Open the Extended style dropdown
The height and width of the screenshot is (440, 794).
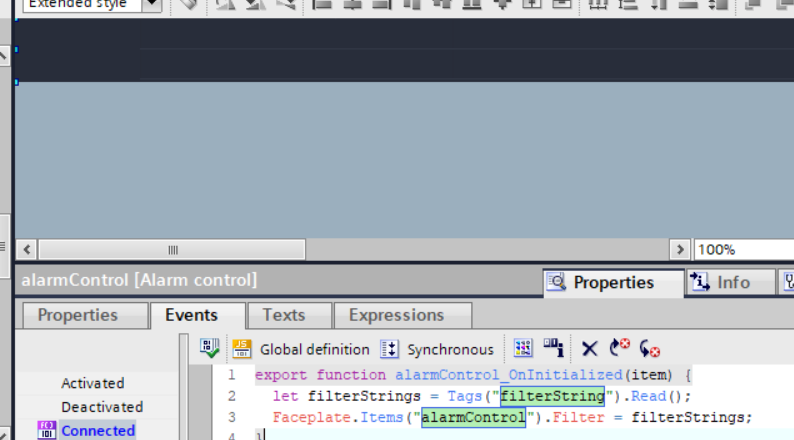151,4
